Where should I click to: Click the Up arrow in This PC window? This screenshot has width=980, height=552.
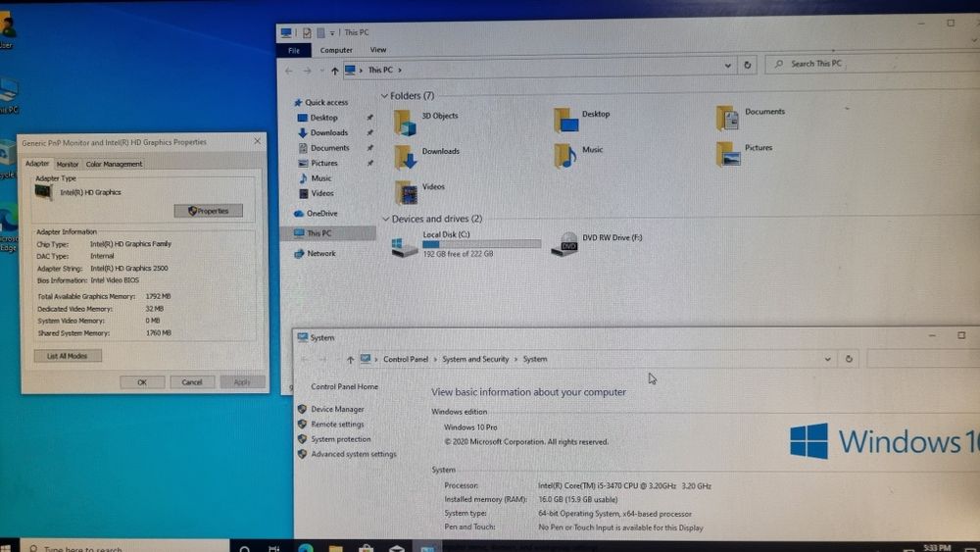click(x=335, y=71)
